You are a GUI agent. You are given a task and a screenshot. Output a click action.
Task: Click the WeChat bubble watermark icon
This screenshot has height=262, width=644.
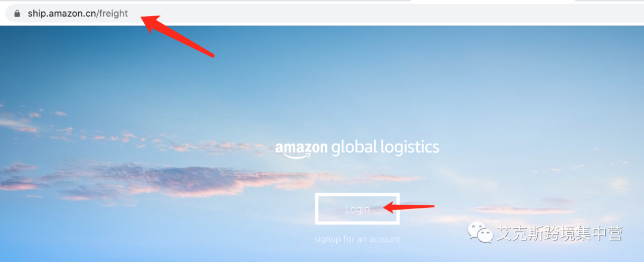coord(480,233)
